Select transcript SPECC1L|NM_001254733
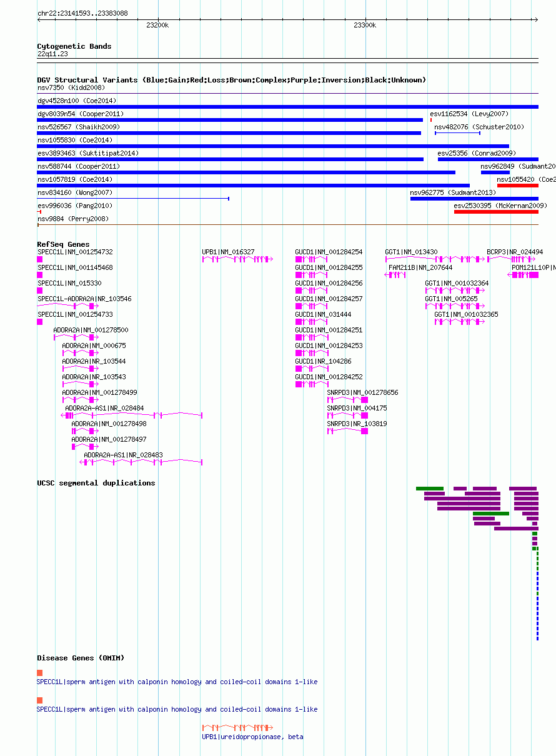Screen dimensions: 556x756 pyautogui.click(x=75, y=315)
